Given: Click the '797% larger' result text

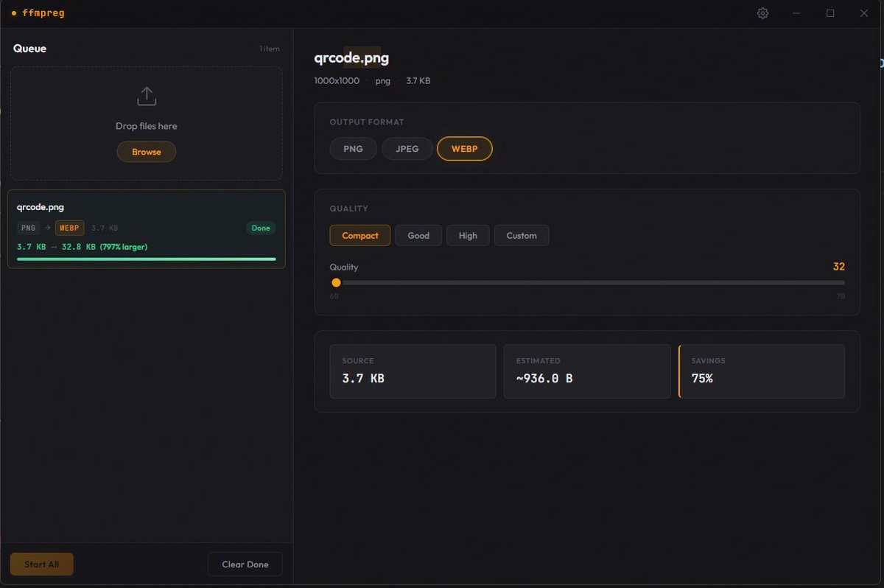Looking at the screenshot, I should (124, 247).
